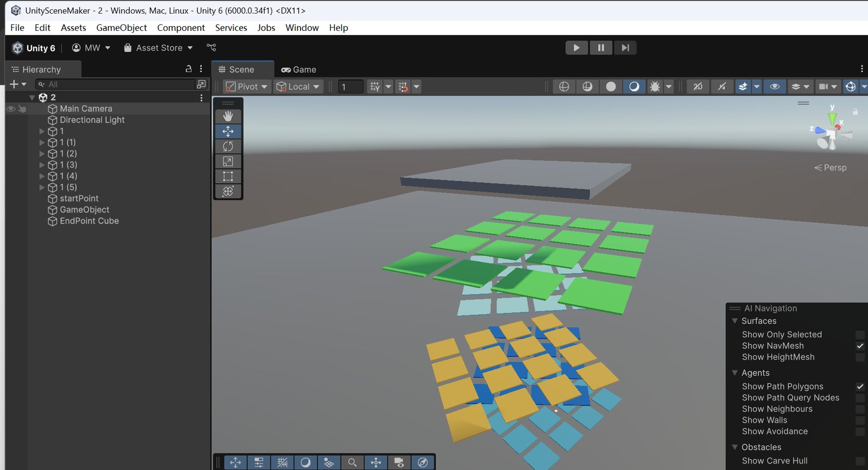Toggle hidden objects visibility eye

coord(775,87)
